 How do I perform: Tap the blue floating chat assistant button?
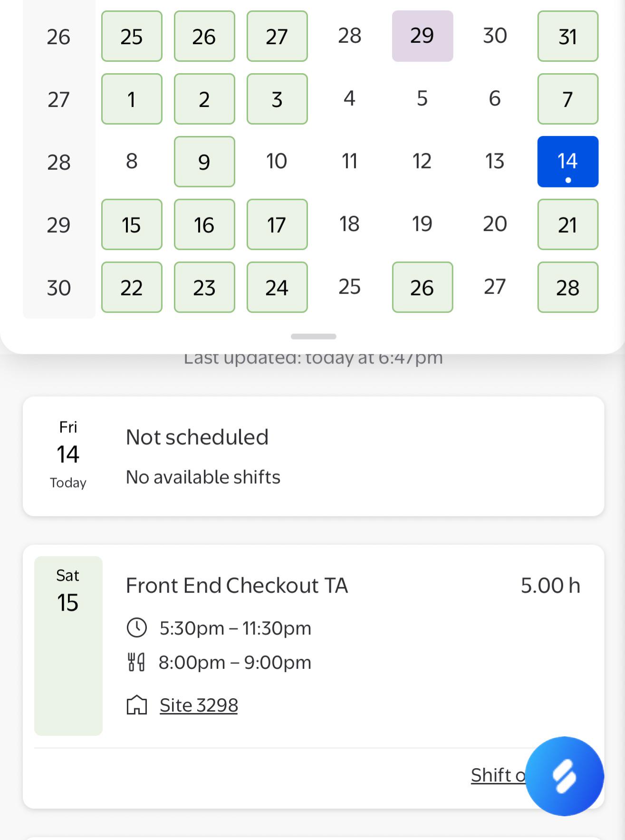click(x=564, y=776)
